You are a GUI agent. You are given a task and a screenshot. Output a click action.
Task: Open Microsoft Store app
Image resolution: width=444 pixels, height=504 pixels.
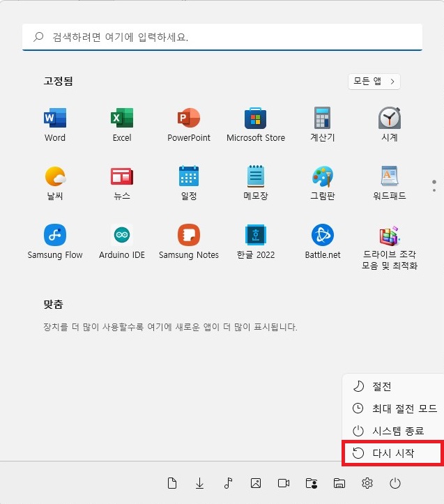tap(256, 125)
